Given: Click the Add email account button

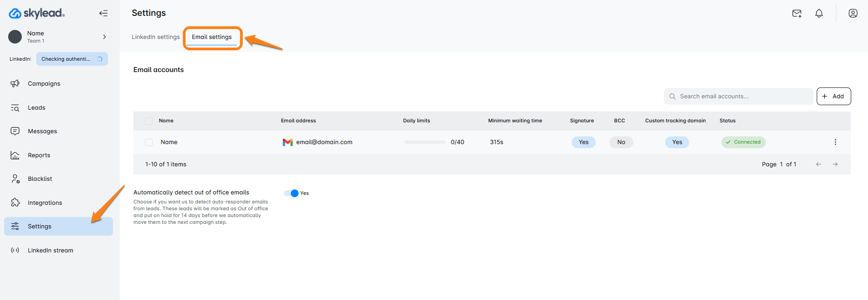Looking at the screenshot, I should [x=833, y=97].
